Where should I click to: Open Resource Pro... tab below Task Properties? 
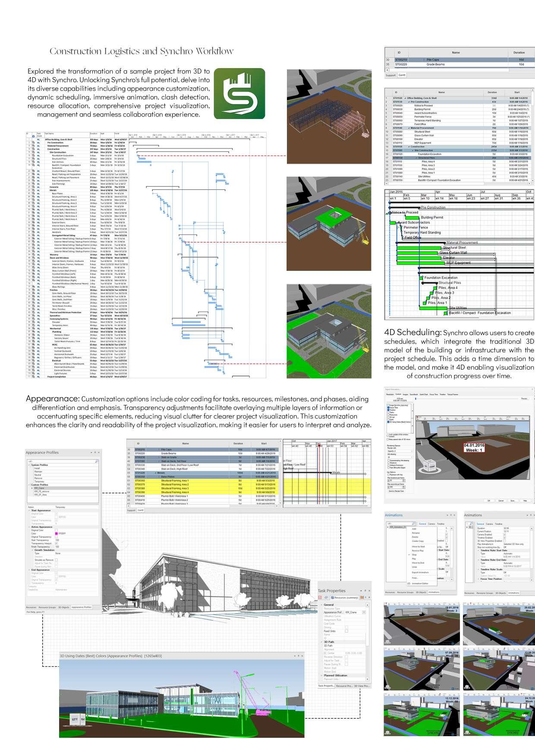[x=344, y=686]
